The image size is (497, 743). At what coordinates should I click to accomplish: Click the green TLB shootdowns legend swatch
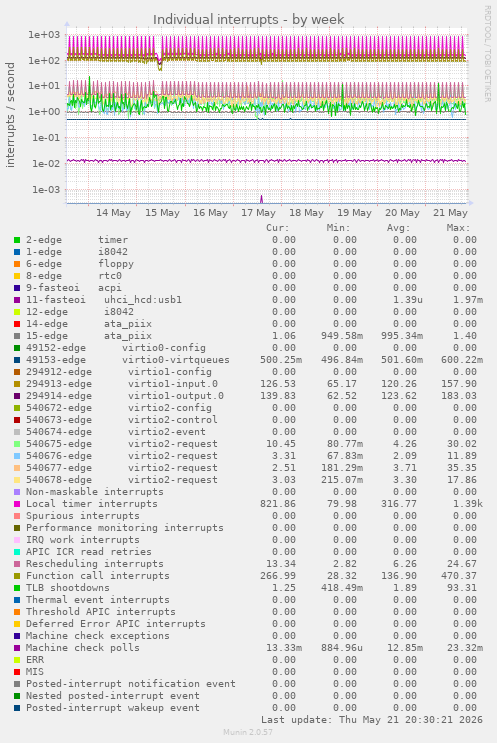(x=17, y=588)
